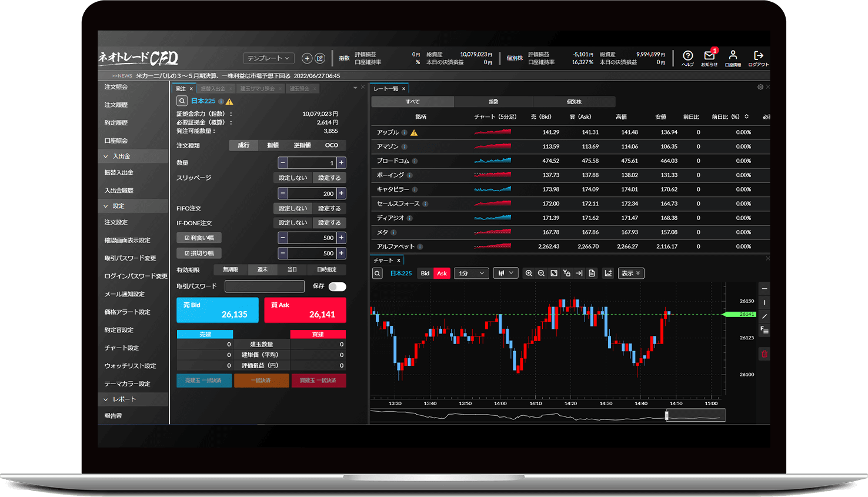Open chart type candlestick dropdown

[x=506, y=273]
